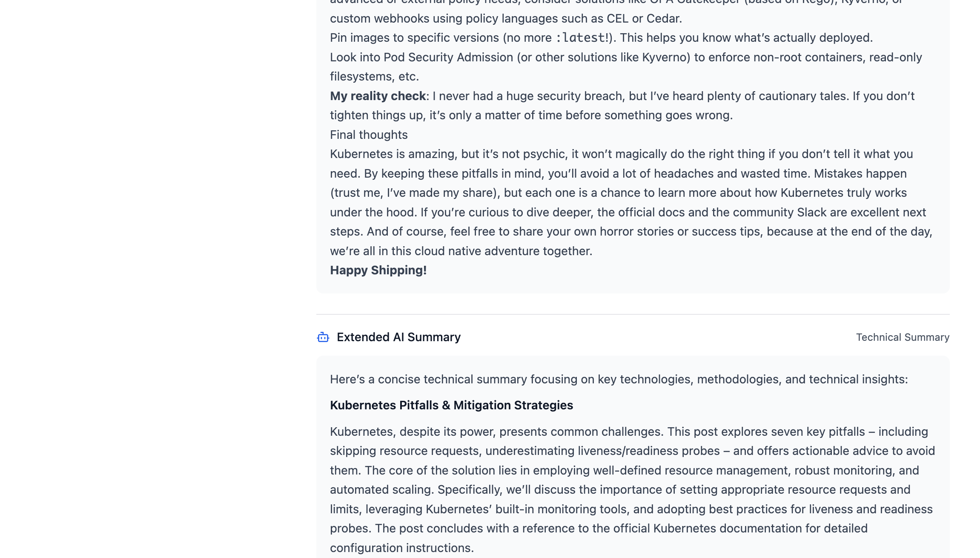Click the bold Happy Shipping! text

pos(378,270)
